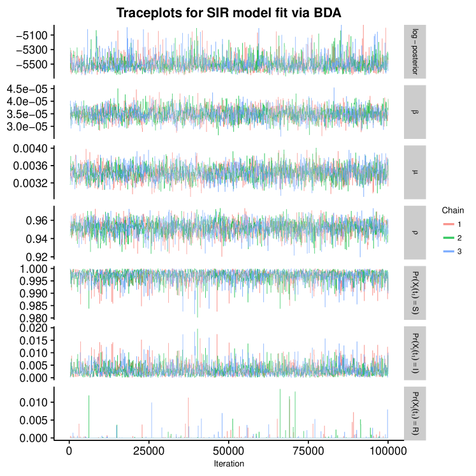Click the y-axis tick "3.5e-05" in β panel
Image resolution: width=476 pixels, height=476 pixels.
pyautogui.click(x=27, y=114)
